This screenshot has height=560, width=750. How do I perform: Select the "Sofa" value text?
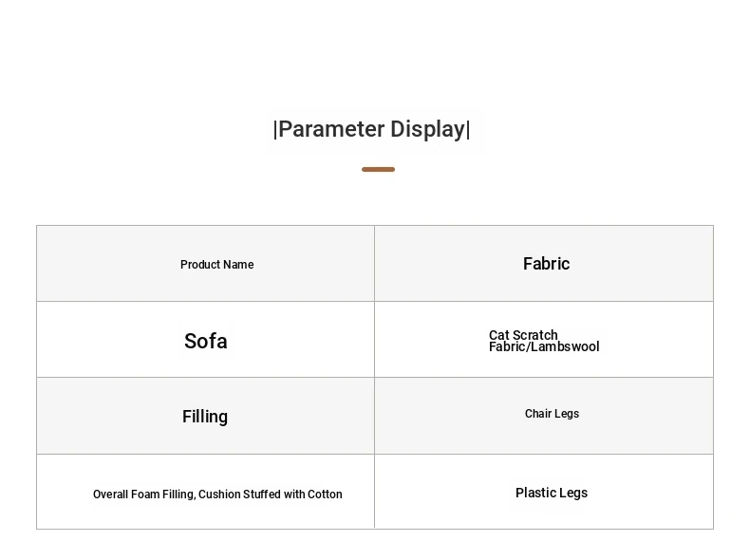pos(205,342)
